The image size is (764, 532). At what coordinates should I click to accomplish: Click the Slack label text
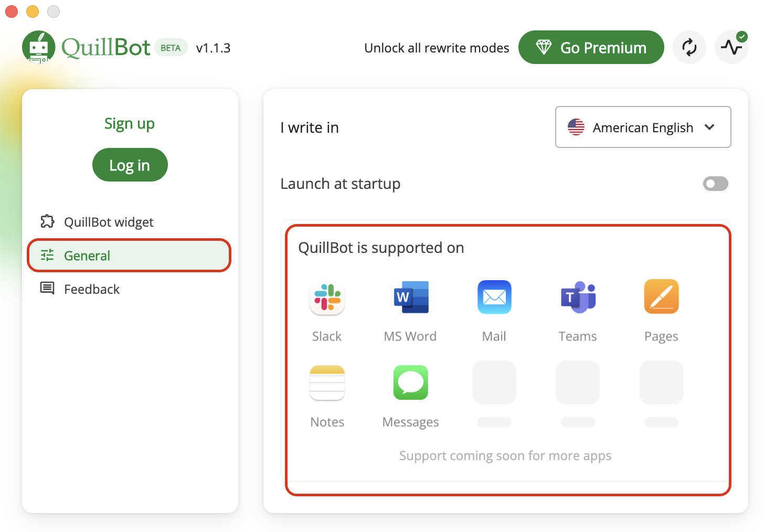tap(327, 336)
